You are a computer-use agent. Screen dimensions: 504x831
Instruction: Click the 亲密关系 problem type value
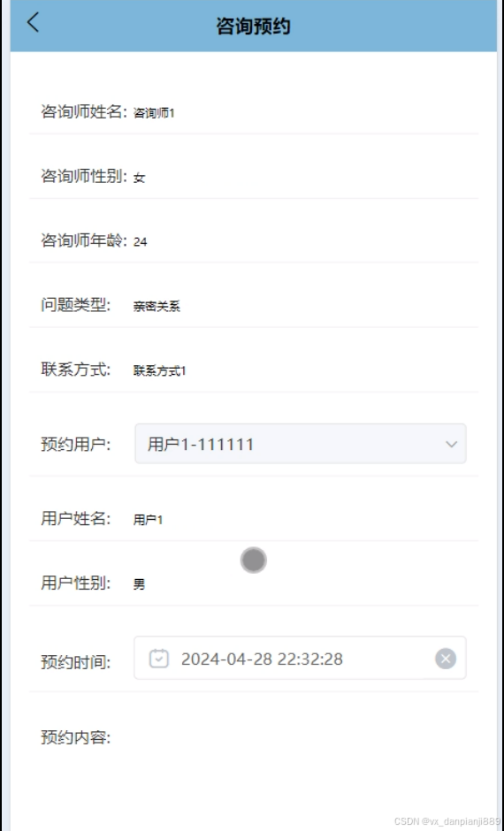pos(157,307)
